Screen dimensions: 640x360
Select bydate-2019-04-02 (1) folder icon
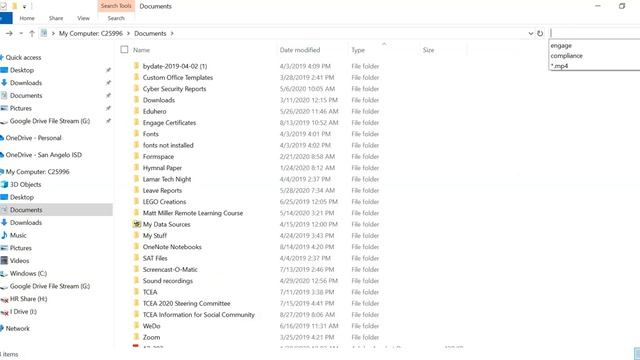coord(136,66)
